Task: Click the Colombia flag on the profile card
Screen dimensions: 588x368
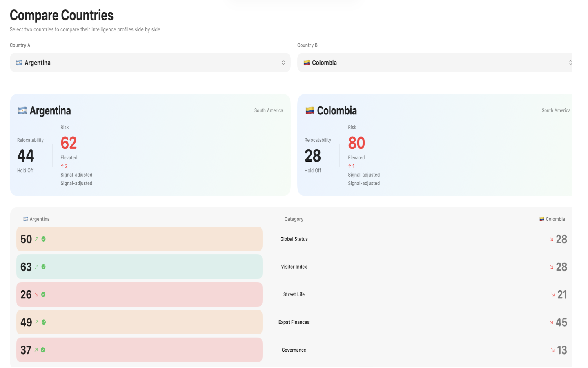Action: click(310, 110)
